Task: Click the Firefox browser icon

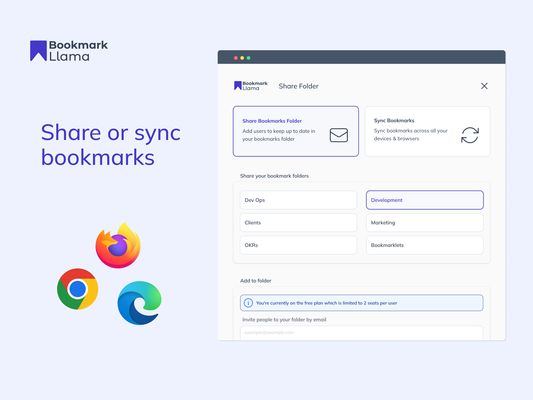Action: click(118, 245)
